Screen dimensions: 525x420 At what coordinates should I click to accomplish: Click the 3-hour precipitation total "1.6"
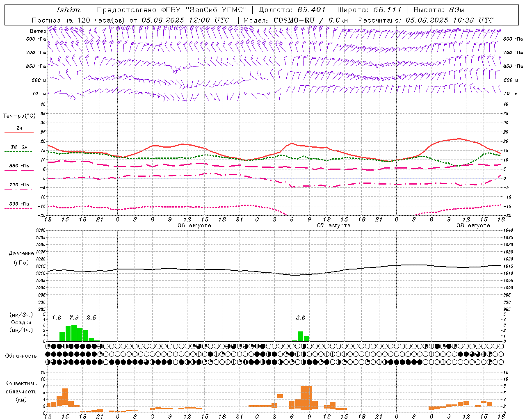click(57, 318)
